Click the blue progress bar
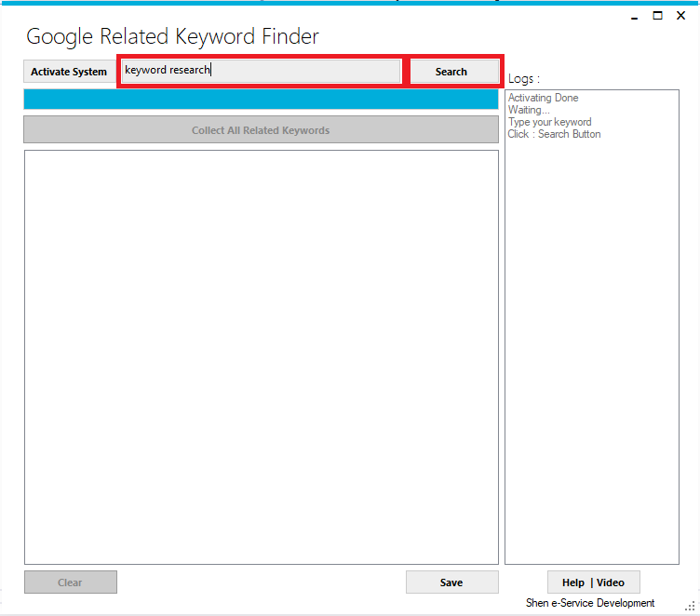The height and width of the screenshot is (616, 700). pyautogui.click(x=262, y=99)
